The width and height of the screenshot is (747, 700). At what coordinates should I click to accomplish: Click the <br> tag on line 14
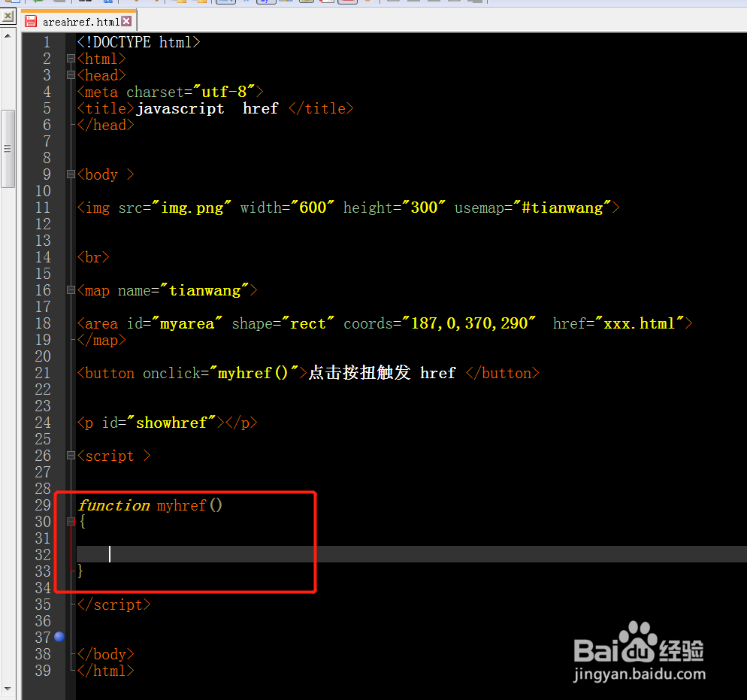(93, 257)
